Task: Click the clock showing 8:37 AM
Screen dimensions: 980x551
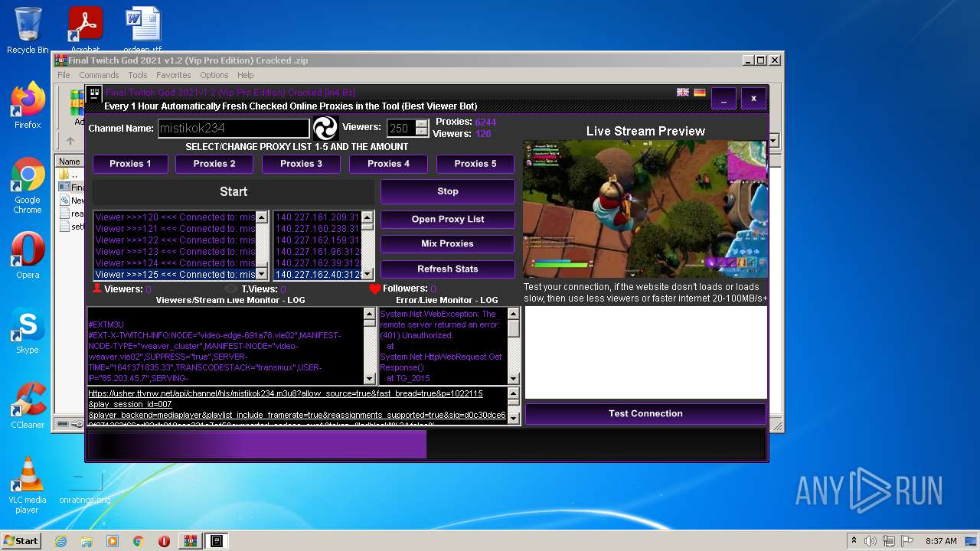Action: [941, 541]
